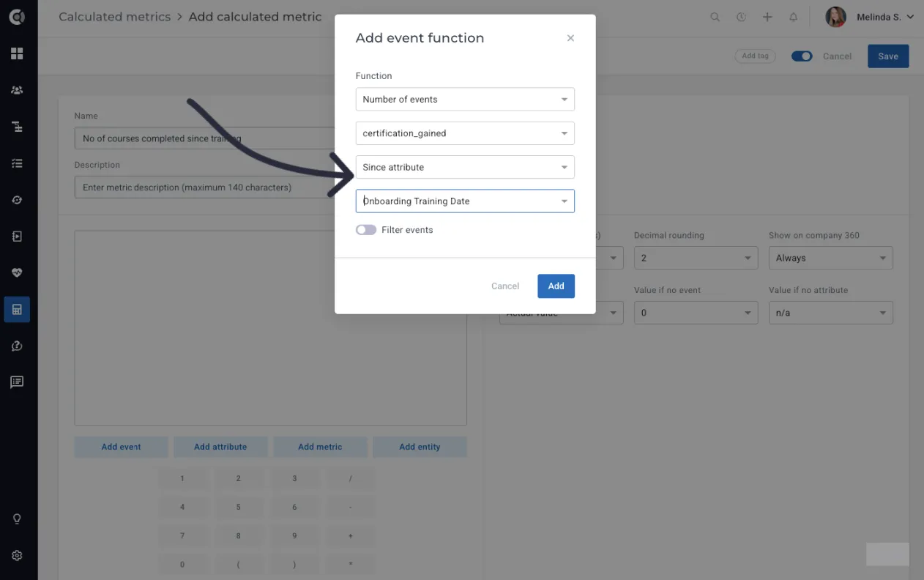Expand the Number of events dropdown

pos(465,100)
